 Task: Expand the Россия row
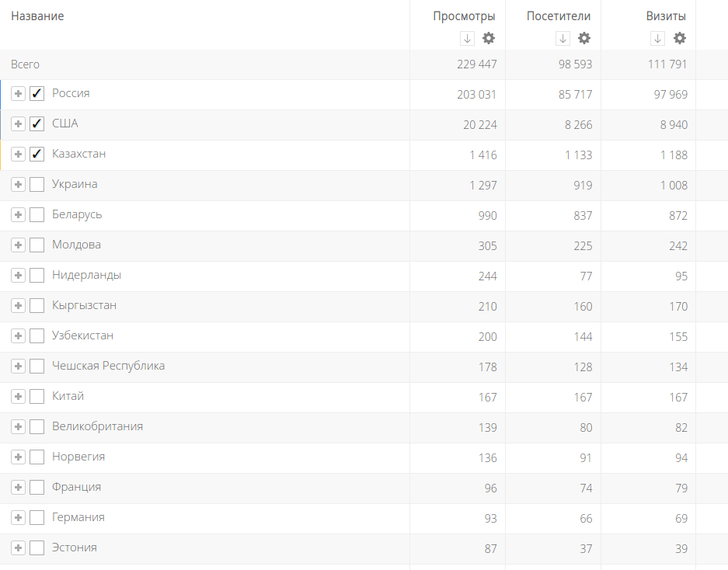click(19, 94)
